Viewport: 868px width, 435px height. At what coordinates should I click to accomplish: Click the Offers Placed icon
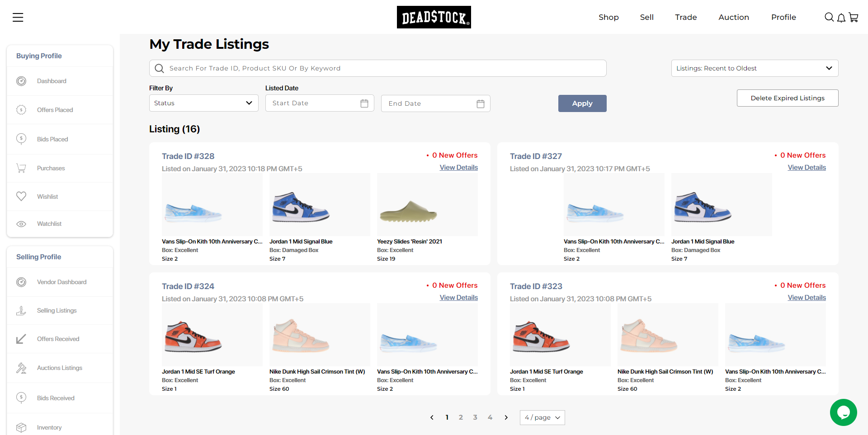21,110
